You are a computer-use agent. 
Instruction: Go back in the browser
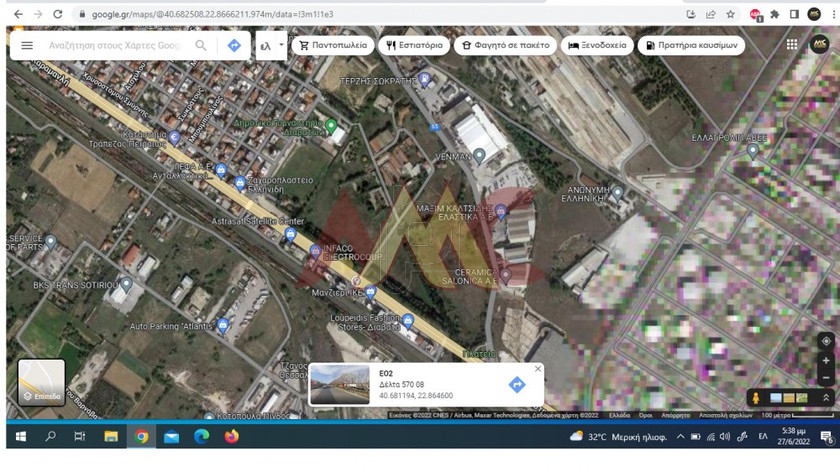pyautogui.click(x=18, y=14)
